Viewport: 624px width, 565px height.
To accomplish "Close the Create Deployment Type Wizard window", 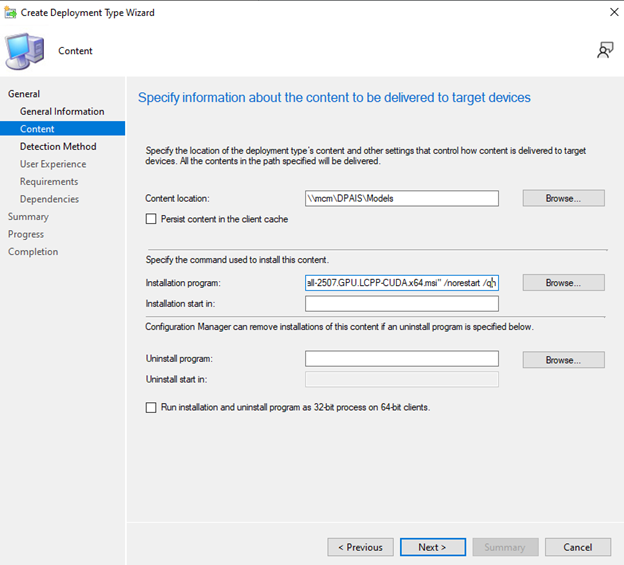I will [614, 12].
